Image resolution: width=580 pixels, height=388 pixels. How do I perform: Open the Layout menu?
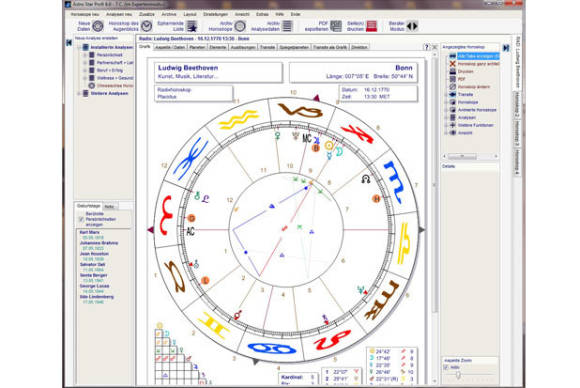(190, 14)
